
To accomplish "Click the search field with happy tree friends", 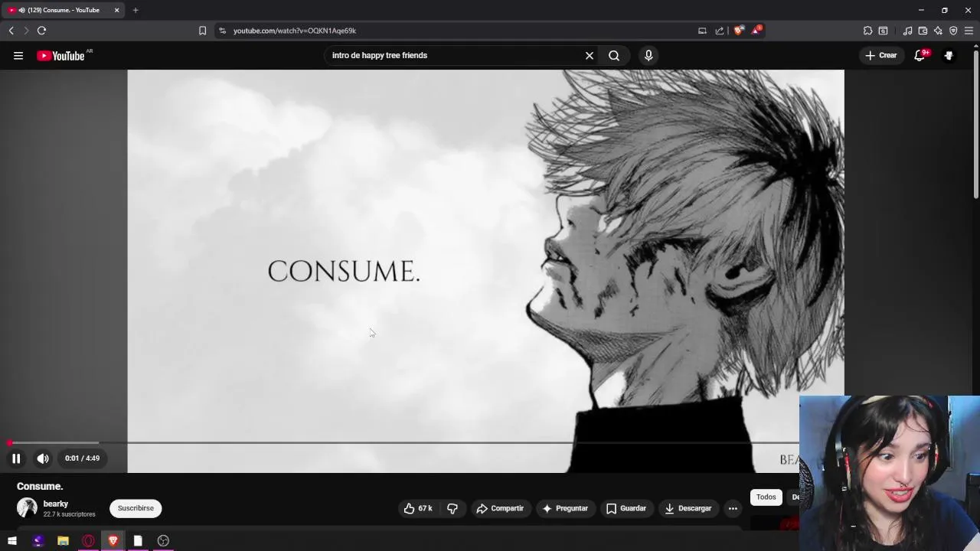I will pos(455,55).
